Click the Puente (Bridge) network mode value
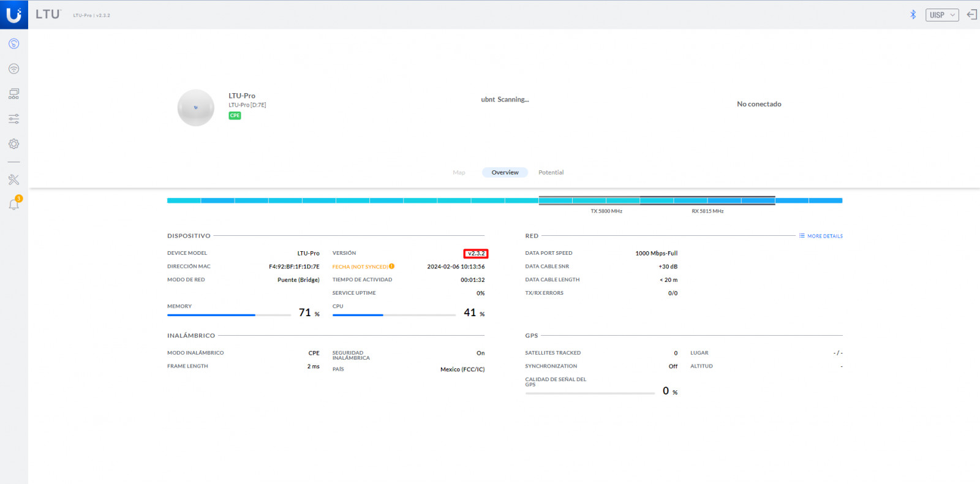The height and width of the screenshot is (484, 980). click(x=298, y=280)
